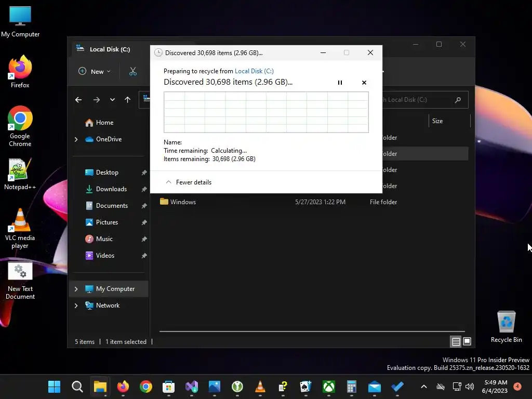Image resolution: width=532 pixels, height=399 pixels.
Task: Open Visual Studio from taskbar
Action: click(x=192, y=387)
